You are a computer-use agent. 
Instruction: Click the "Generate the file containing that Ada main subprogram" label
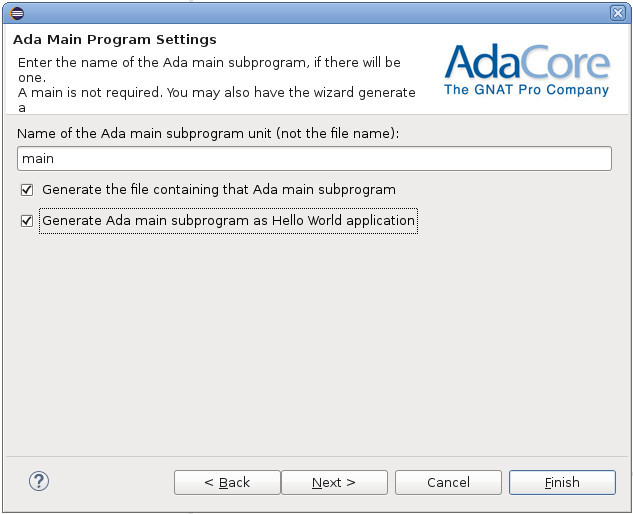click(x=219, y=189)
